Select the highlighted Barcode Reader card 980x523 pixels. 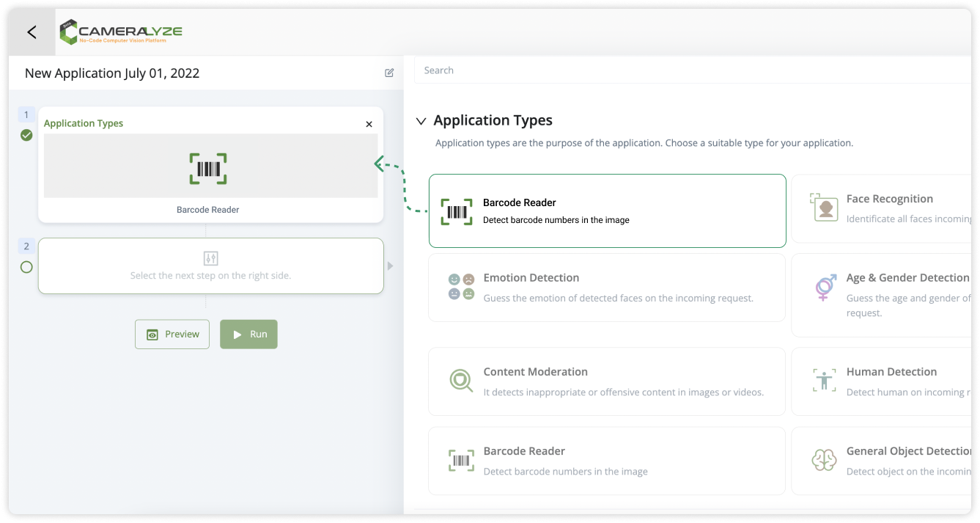[607, 211]
